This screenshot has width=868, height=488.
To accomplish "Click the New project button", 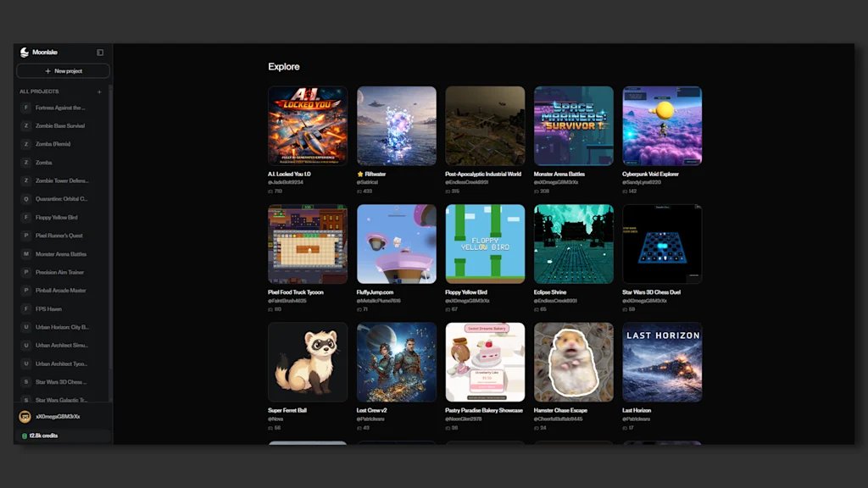I will pyautogui.click(x=63, y=71).
